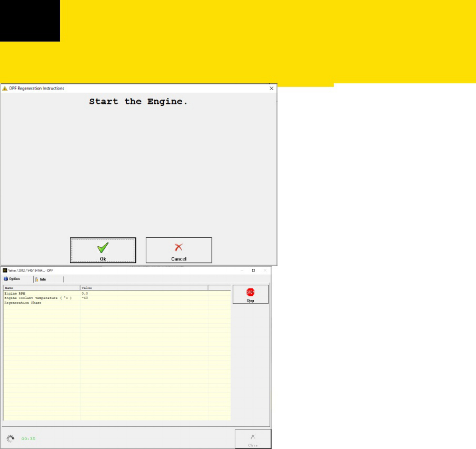Click the Volvo DPF window app icon
This screenshot has width=476, height=449.
click(5, 270)
